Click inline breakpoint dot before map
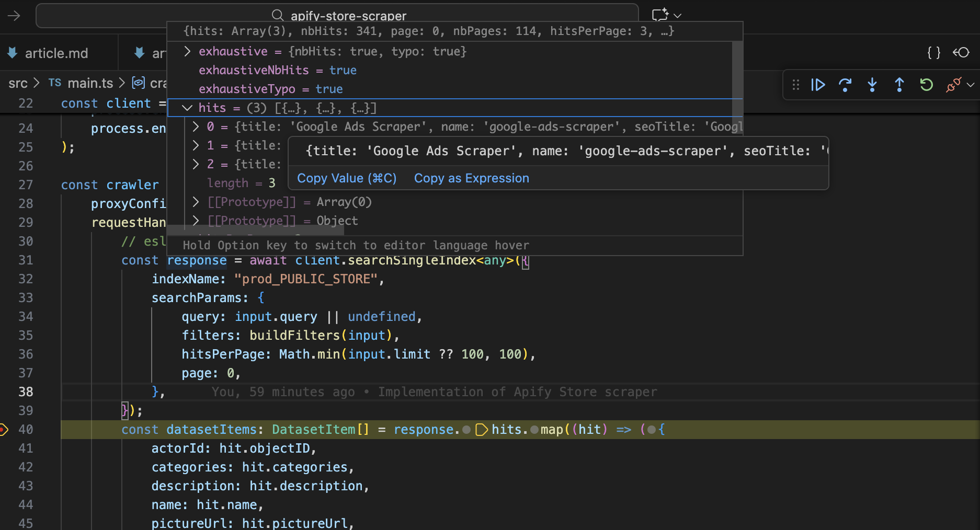This screenshot has height=530, width=980. (x=534, y=430)
